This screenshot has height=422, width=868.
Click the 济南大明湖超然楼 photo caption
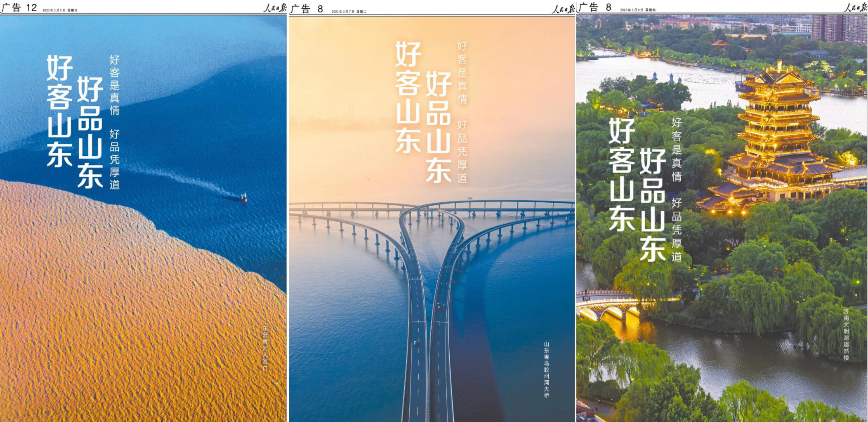pos(846,335)
